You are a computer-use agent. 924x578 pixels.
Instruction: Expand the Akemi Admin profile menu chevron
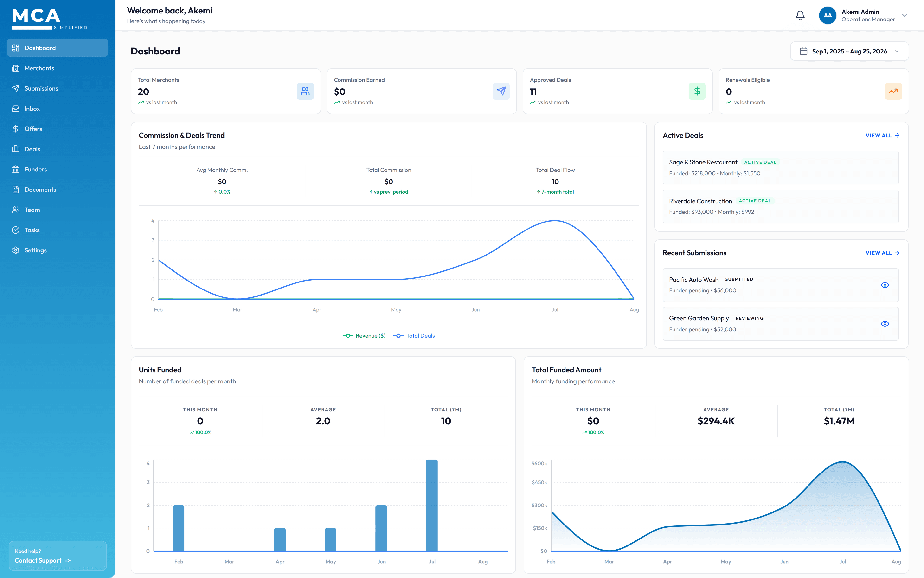click(905, 15)
